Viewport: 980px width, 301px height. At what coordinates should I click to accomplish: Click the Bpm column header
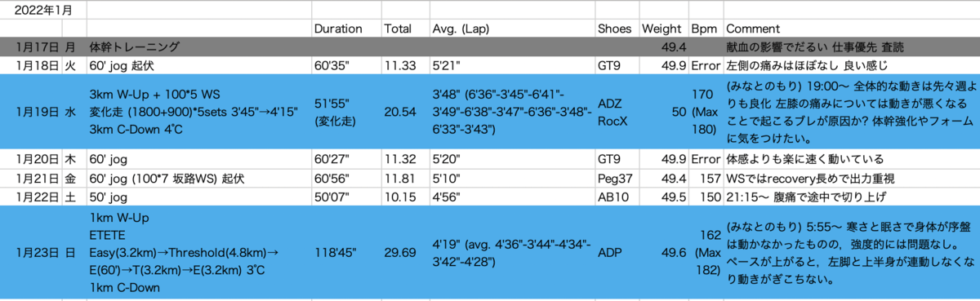pyautogui.click(x=706, y=29)
